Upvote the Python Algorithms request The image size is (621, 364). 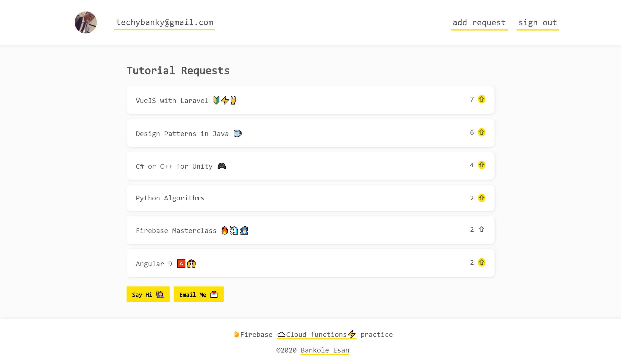482,198
